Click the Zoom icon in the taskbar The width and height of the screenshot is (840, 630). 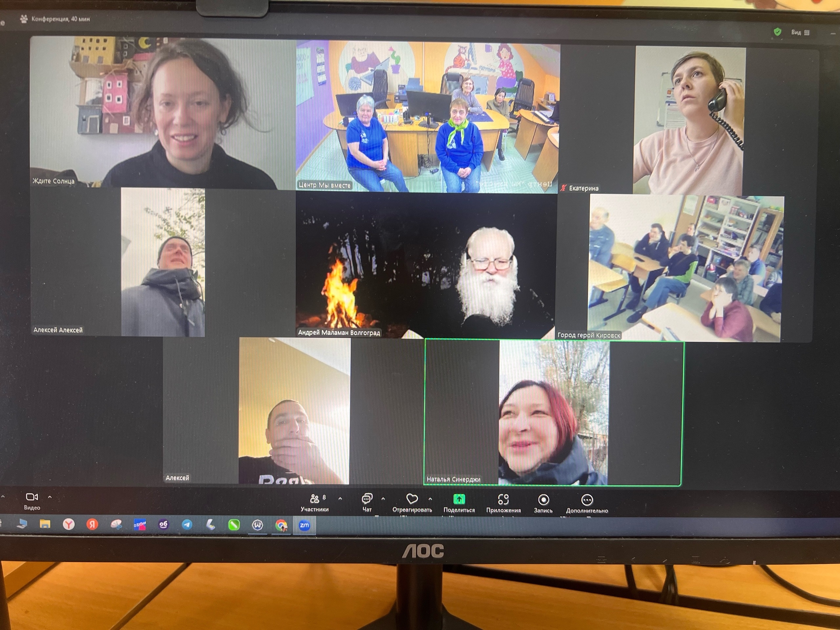click(304, 525)
